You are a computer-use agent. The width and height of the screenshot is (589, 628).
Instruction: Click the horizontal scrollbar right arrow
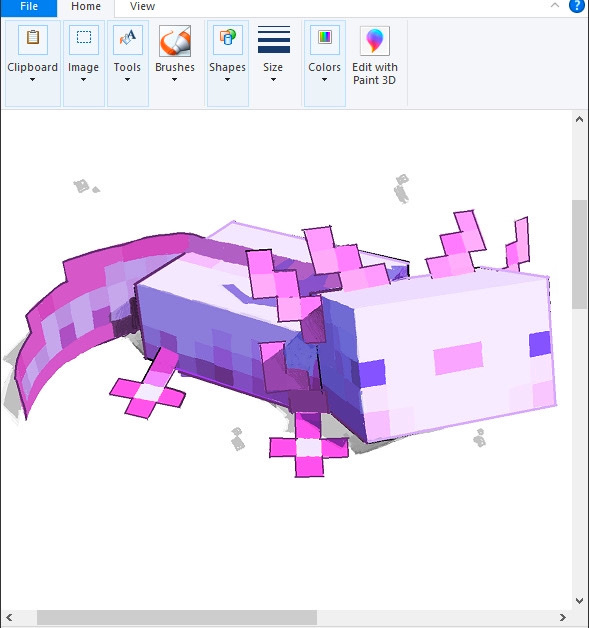coord(563,617)
